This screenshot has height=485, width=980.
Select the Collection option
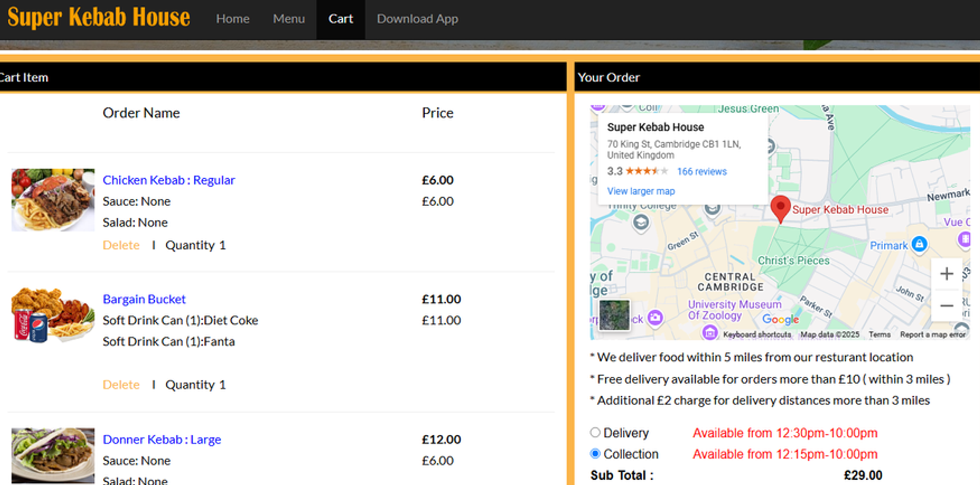coord(595,453)
